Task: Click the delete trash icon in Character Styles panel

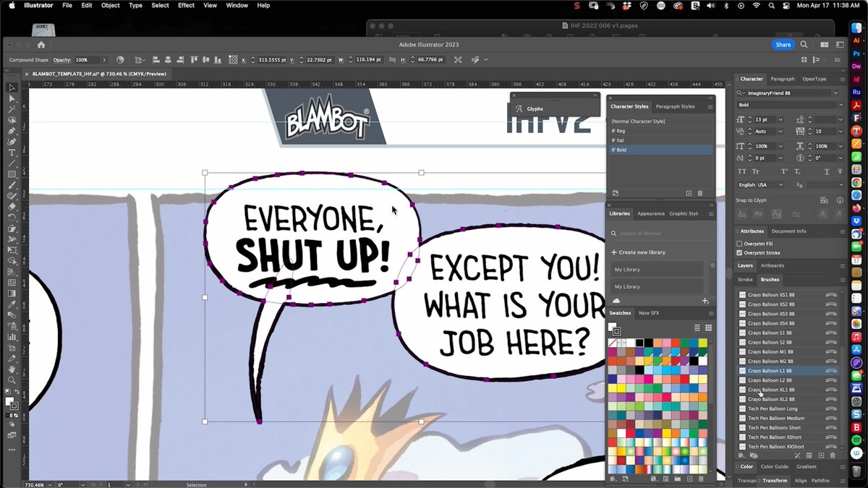Action: (699, 193)
